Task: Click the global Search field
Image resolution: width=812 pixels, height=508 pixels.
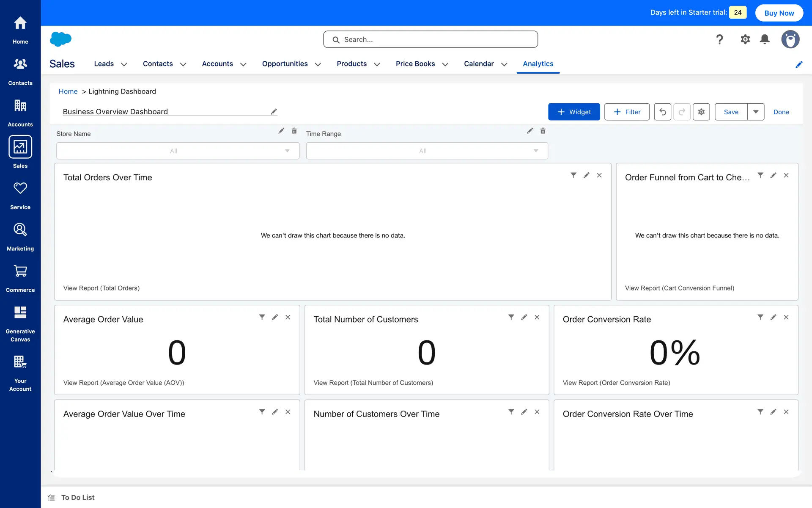Action: (431, 39)
